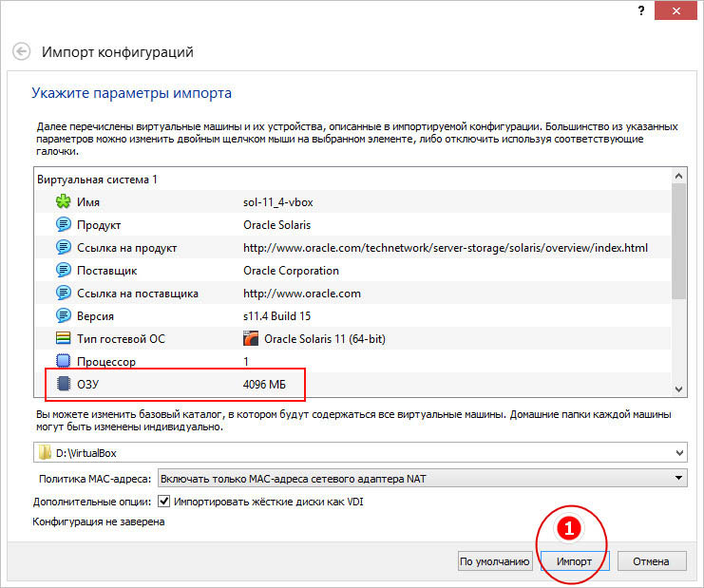Toggle the Импортировать жёсткие диски как VDI checkbox
Screen dimensions: 704x588
pyautogui.click(x=163, y=501)
